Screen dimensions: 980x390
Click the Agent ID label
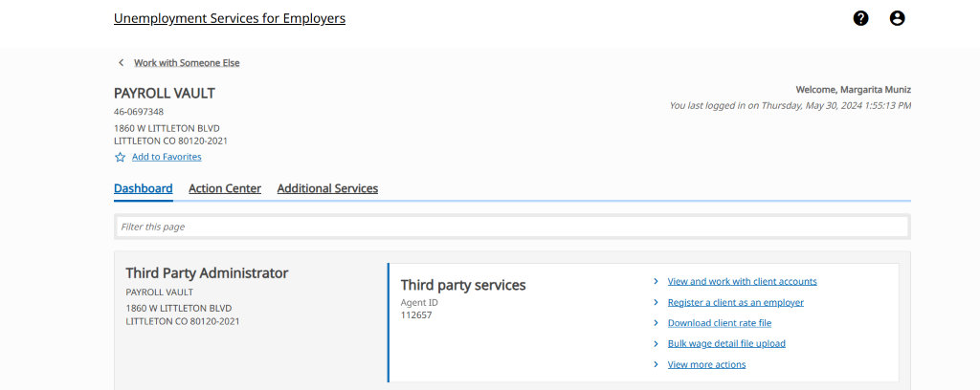coord(419,303)
